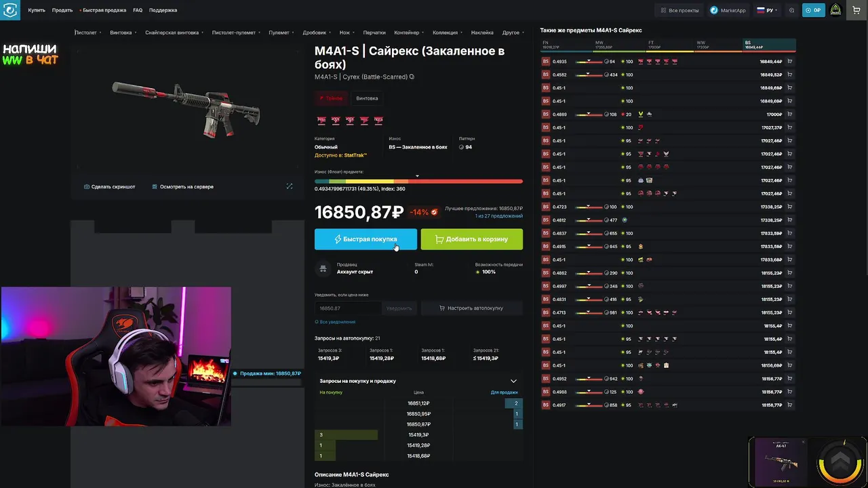The image size is (868, 488).
Task: Open the Купить menu item
Action: (37, 10)
